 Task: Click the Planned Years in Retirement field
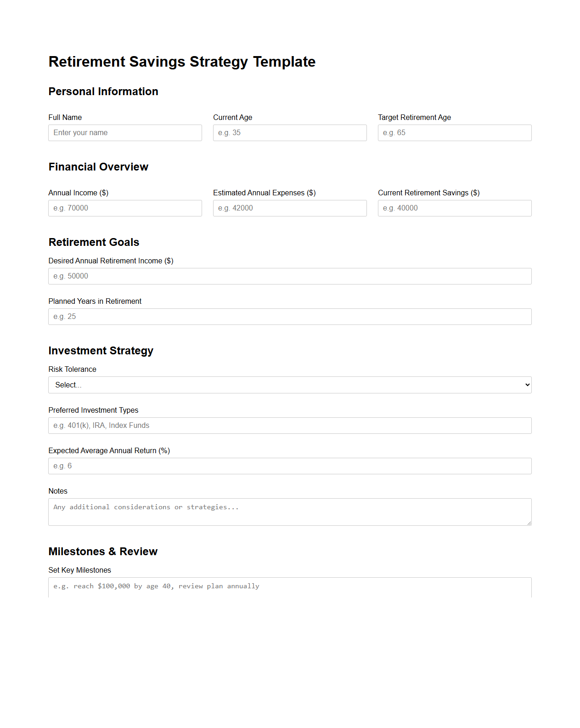(x=289, y=316)
